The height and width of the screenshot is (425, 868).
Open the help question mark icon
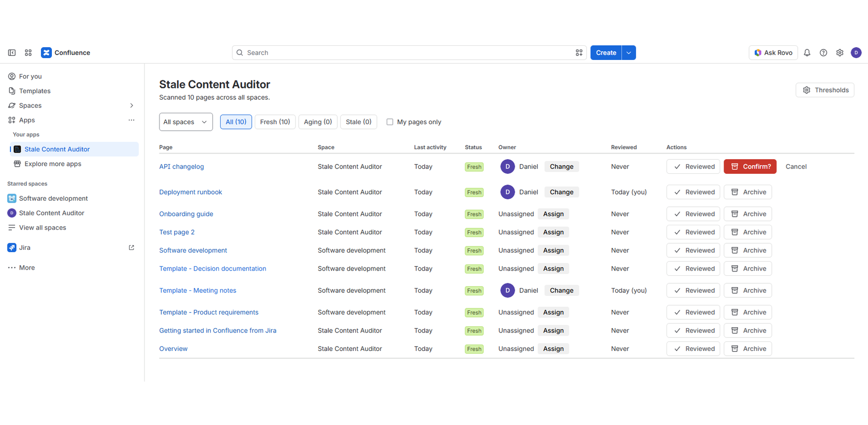[823, 53]
